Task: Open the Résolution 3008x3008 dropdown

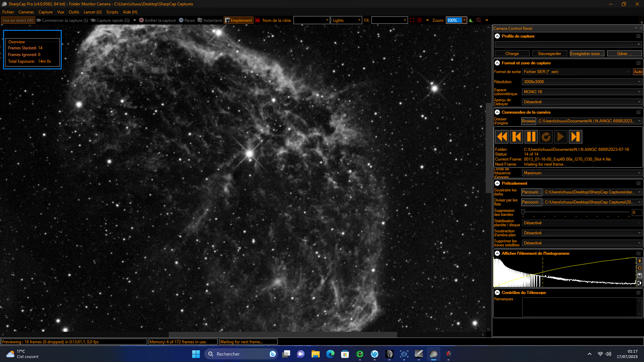Action: pyautogui.click(x=582, y=82)
